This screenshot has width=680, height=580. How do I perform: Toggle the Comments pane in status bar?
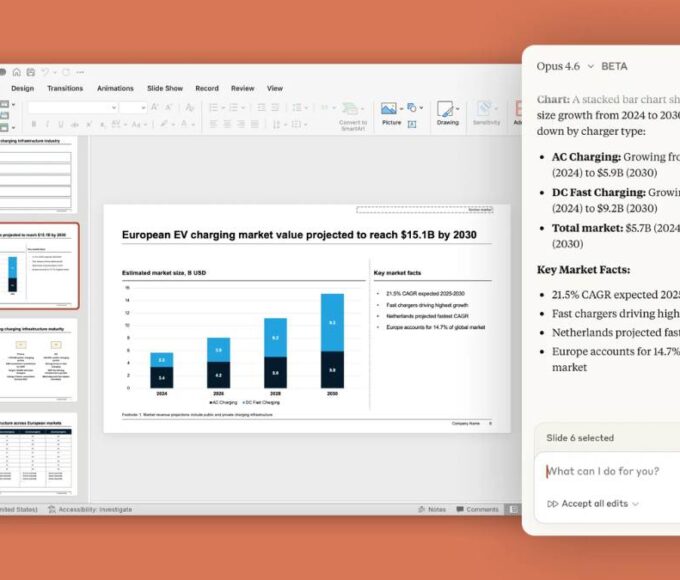[477, 509]
